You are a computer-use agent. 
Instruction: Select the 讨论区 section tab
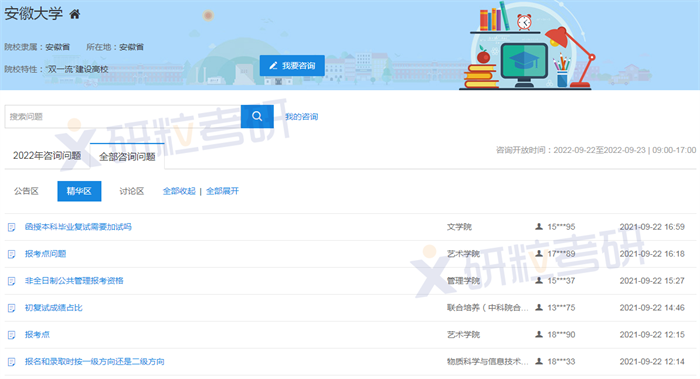click(131, 191)
